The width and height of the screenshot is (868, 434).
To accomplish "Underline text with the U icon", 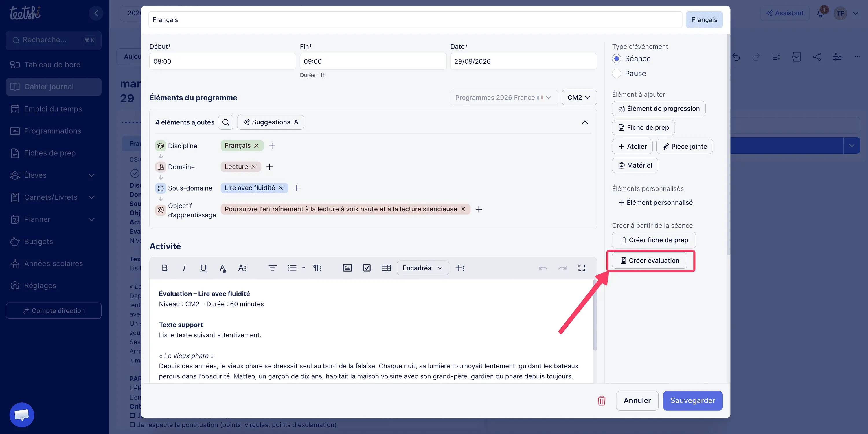I will (203, 268).
